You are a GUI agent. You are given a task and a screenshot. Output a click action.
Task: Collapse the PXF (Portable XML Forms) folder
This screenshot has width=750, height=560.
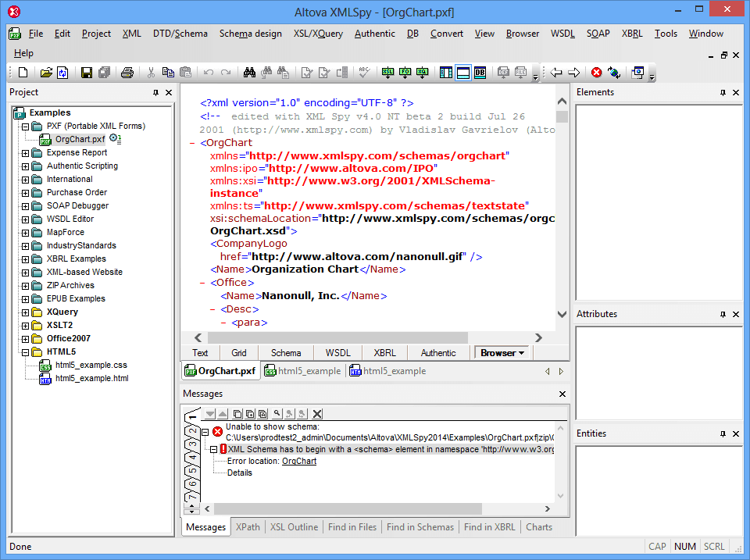[25, 127]
